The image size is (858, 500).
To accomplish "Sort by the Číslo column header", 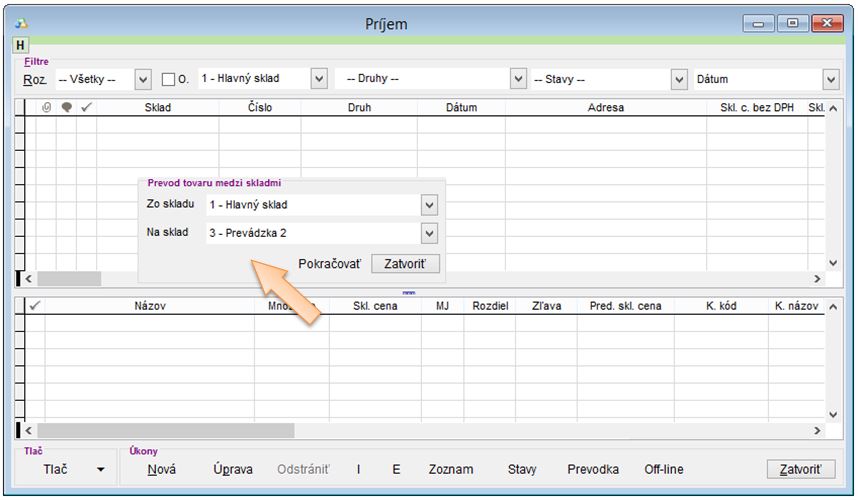I will [259, 108].
